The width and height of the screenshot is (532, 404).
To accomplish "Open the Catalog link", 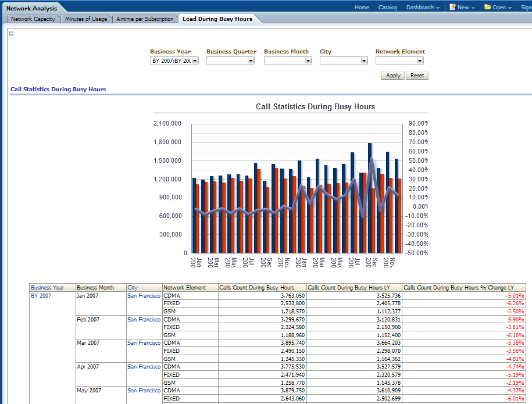I will click(x=388, y=8).
